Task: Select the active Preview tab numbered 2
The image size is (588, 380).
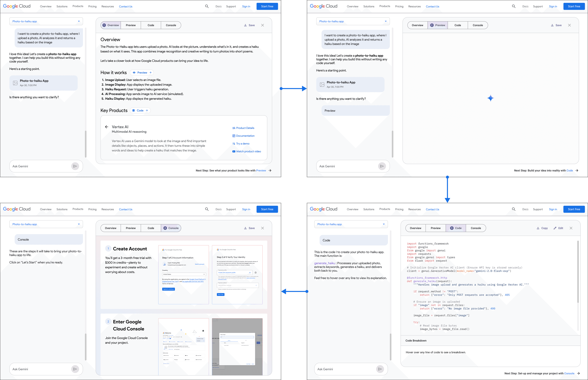Action: [438, 25]
